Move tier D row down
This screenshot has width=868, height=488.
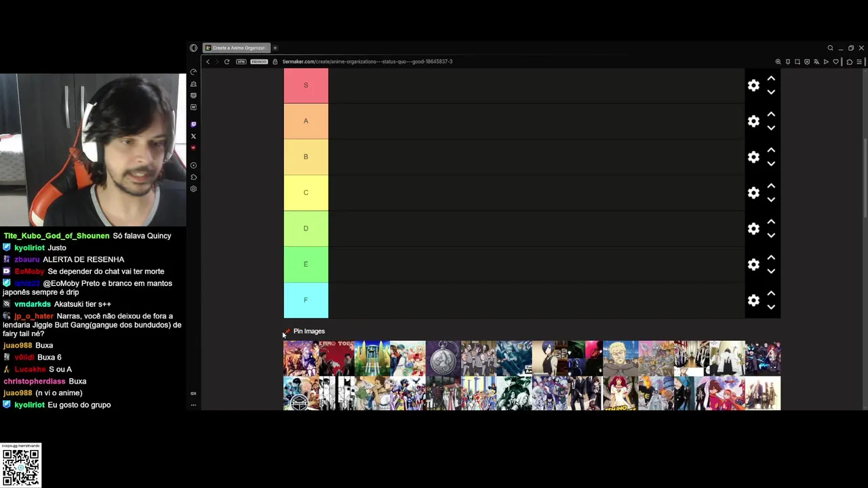click(x=771, y=236)
